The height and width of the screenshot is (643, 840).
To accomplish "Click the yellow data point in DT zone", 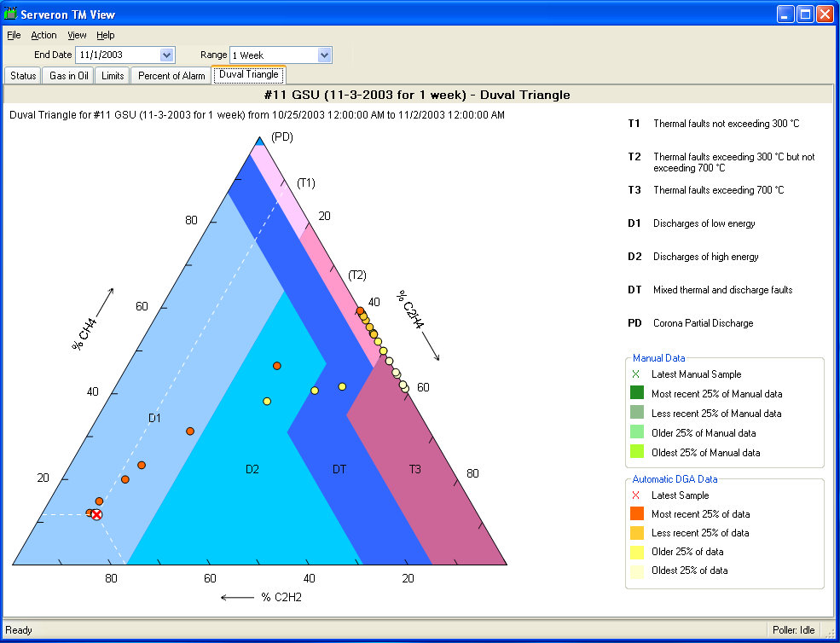I will tap(342, 386).
